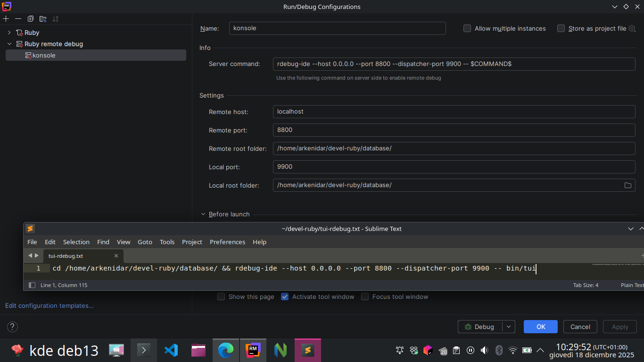Viewport: 644px width, 362px height.
Task: Click the Sort Configurations icon
Action: coord(56,19)
